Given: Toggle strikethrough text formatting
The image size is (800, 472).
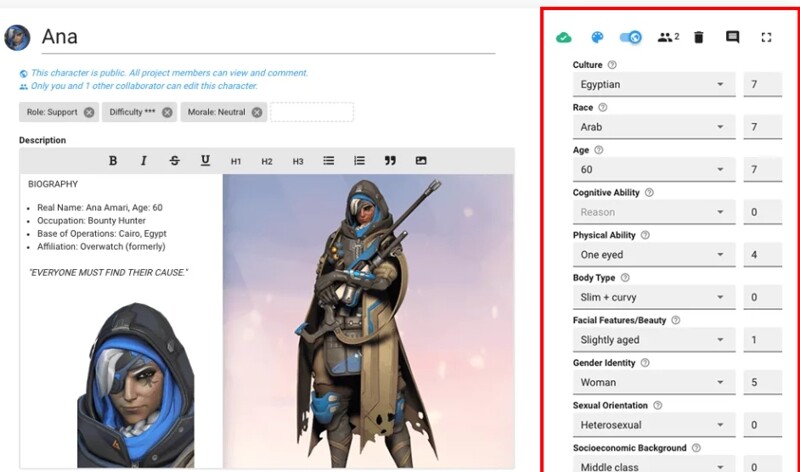Looking at the screenshot, I should (x=175, y=161).
